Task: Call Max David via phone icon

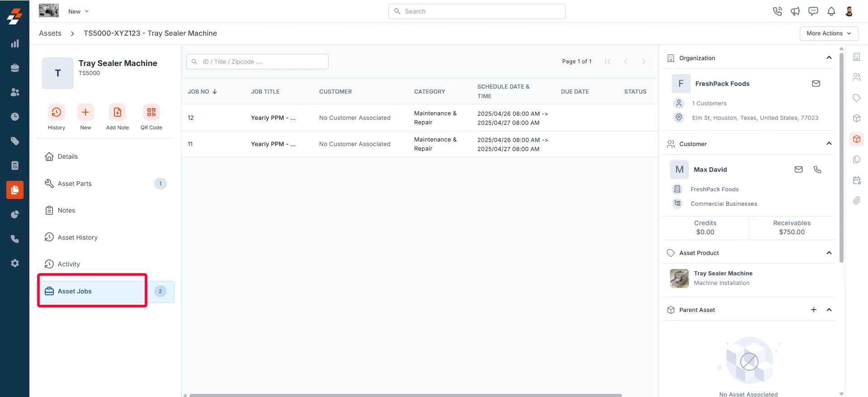Action: [817, 170]
